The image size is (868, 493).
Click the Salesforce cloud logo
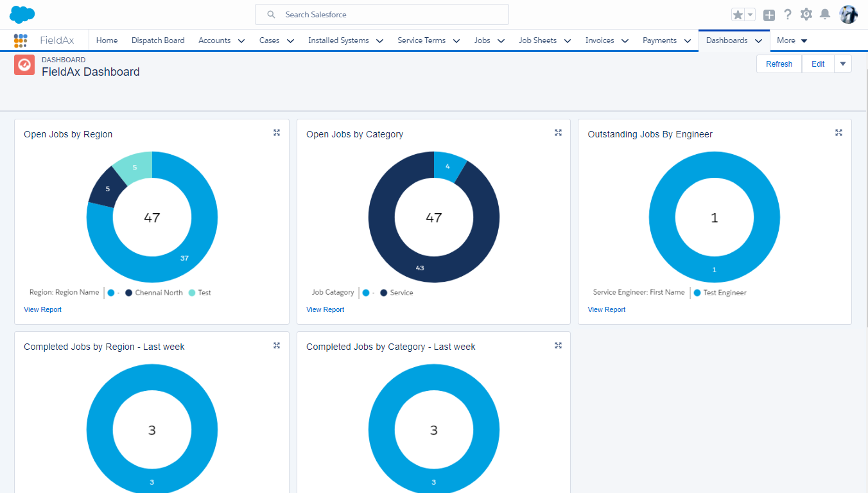point(21,14)
